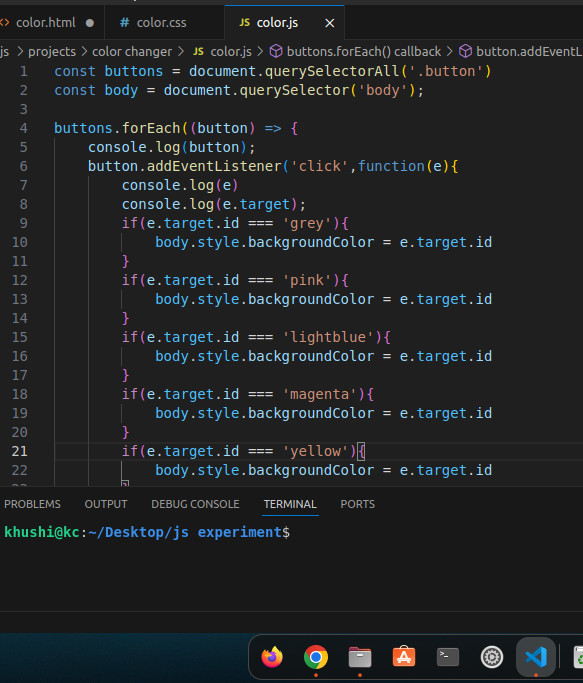Open Firefox from the dock
This screenshot has width=583, height=683.
272,657
